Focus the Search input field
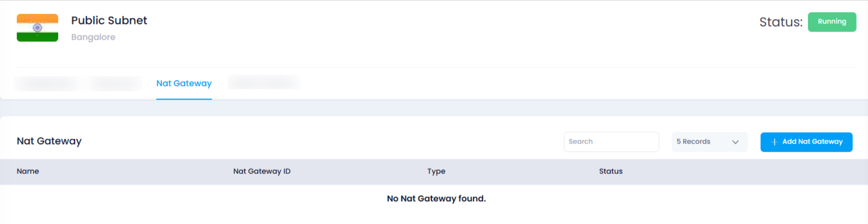The height and width of the screenshot is (224, 868). [611, 142]
